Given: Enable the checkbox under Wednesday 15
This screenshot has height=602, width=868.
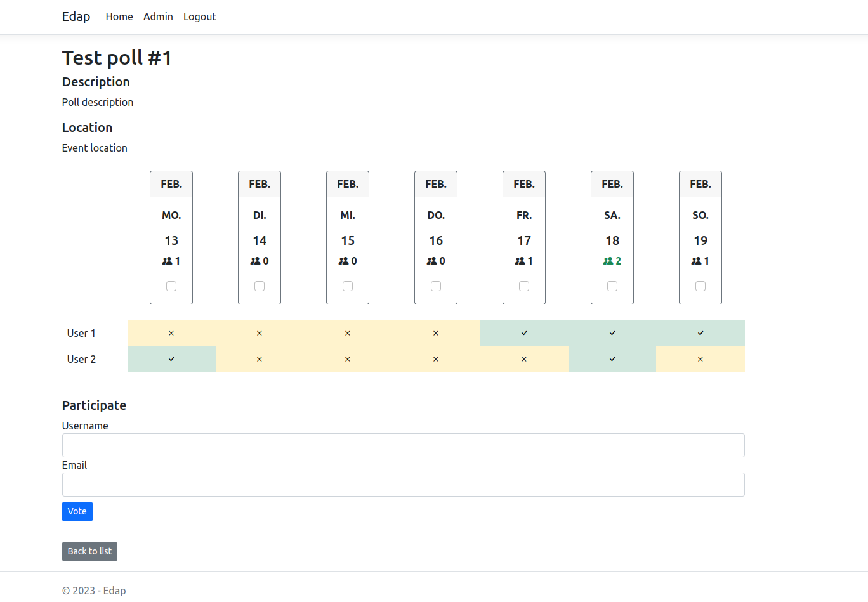Looking at the screenshot, I should pos(347,285).
